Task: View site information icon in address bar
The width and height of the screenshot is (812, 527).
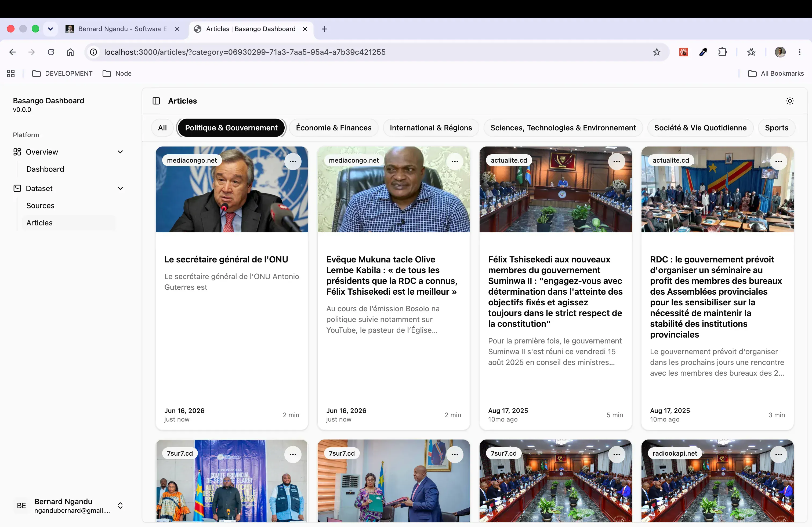Action: coord(93,52)
